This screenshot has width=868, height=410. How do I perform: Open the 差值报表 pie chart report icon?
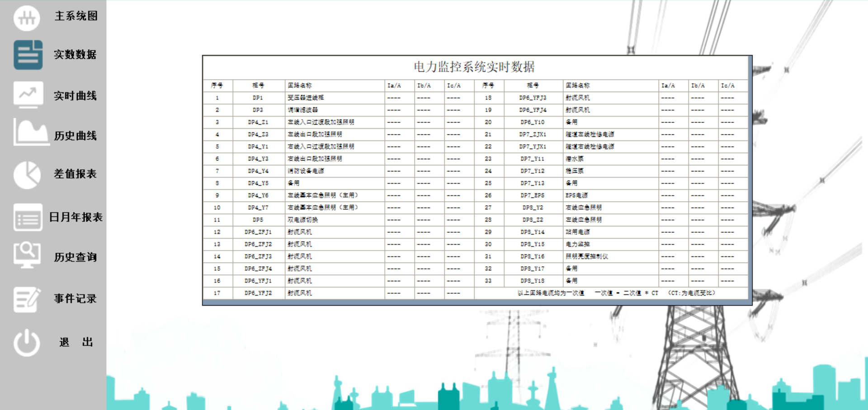(x=27, y=174)
